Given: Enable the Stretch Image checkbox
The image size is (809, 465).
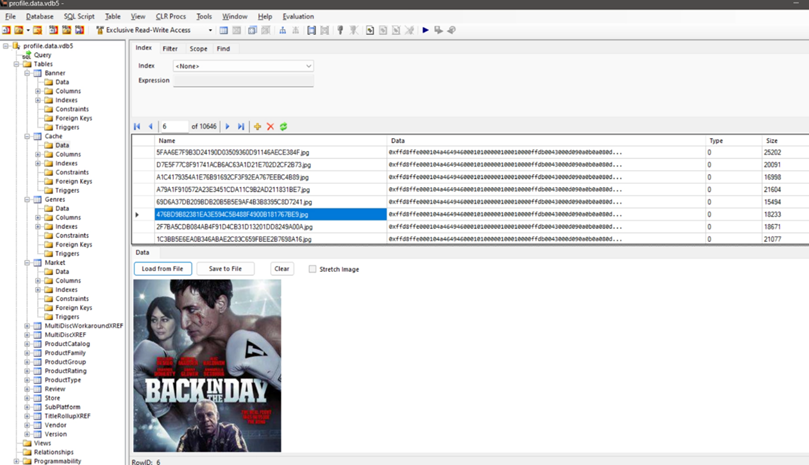Looking at the screenshot, I should pos(313,269).
